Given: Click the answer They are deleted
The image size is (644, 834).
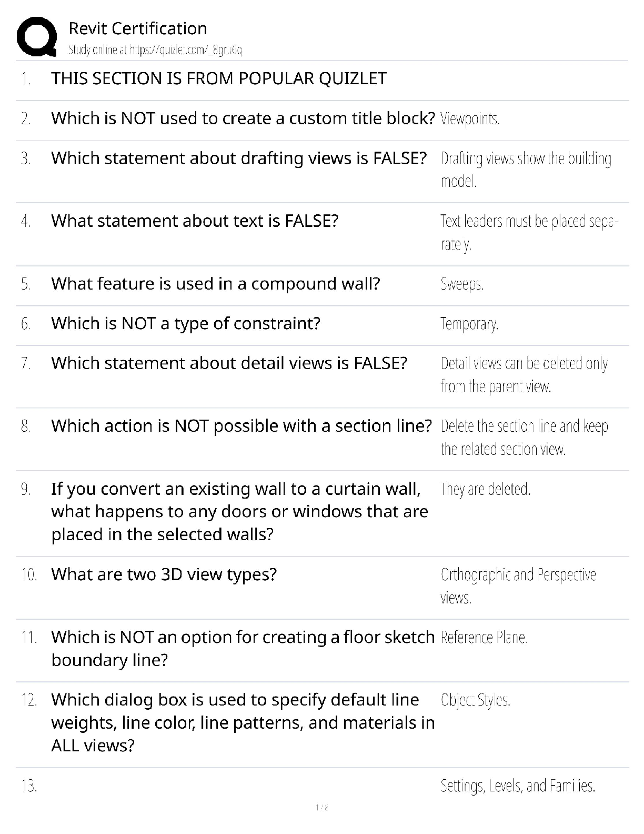Looking at the screenshot, I should 486,489.
